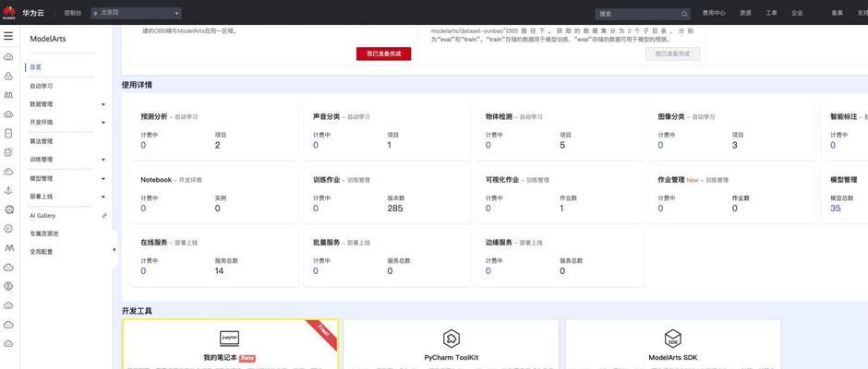Open AI Gallery in the sidebar
The width and height of the screenshot is (868, 369).
tap(42, 216)
